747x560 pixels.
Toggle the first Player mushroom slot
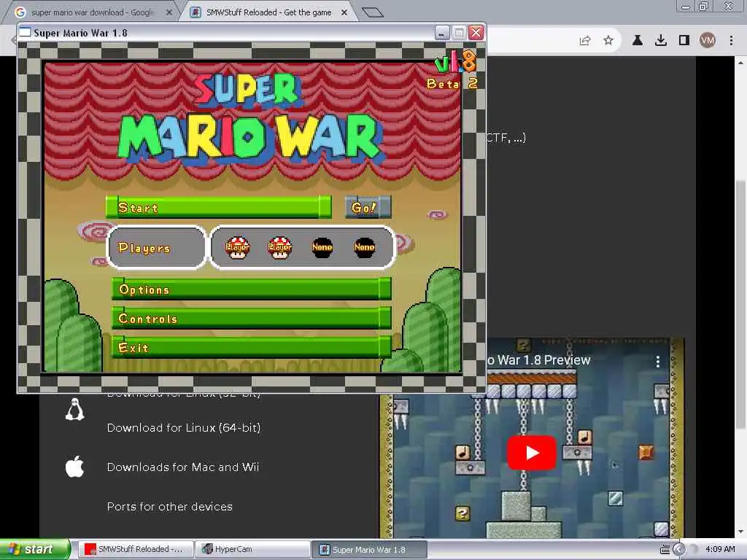click(237, 247)
